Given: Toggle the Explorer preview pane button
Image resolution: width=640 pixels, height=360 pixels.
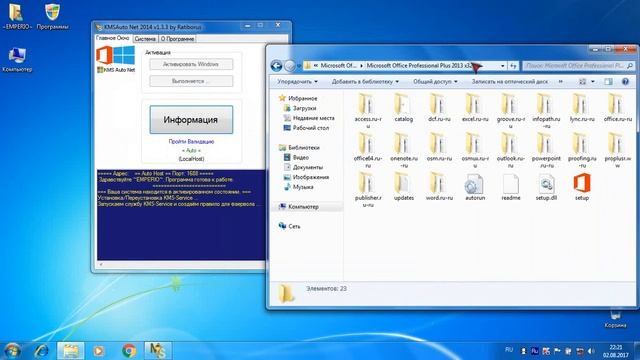Looking at the screenshot, I should point(608,82).
